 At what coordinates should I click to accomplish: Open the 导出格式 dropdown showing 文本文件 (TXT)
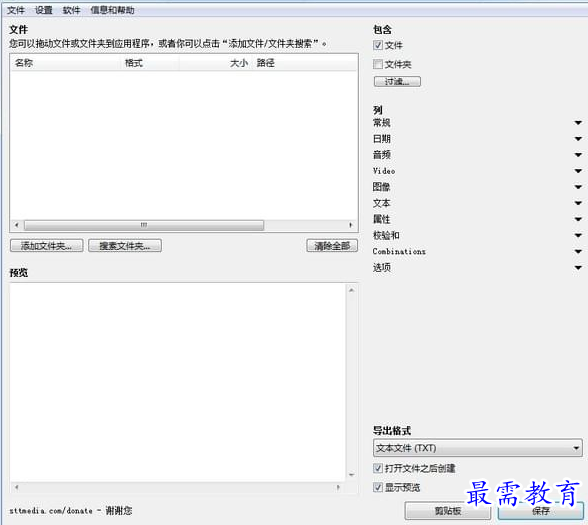(x=478, y=448)
